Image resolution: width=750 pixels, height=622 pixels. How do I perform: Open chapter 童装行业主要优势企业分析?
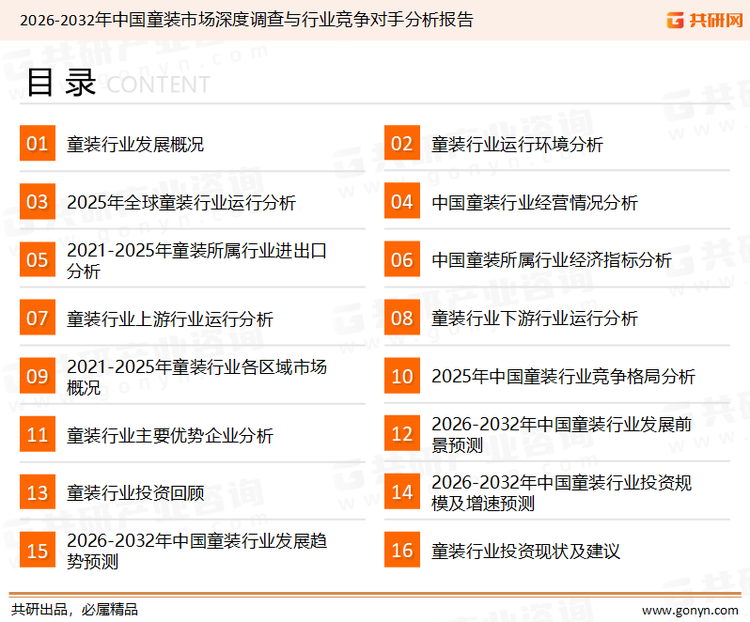coord(170,435)
